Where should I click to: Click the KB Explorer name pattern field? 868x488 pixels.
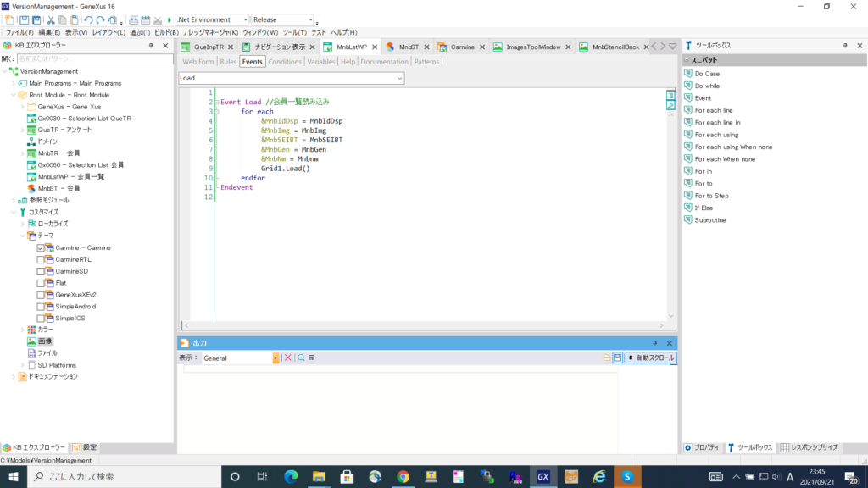coord(95,58)
